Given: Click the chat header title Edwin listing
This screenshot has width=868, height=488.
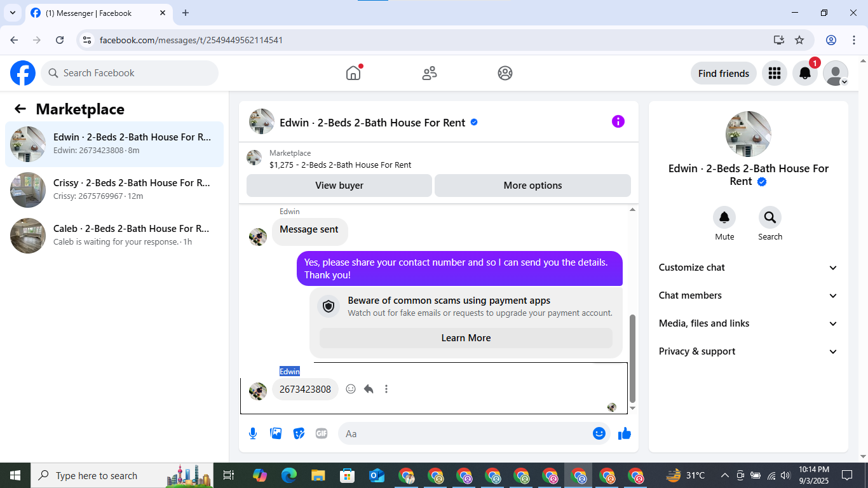Looking at the screenshot, I should coord(372,123).
